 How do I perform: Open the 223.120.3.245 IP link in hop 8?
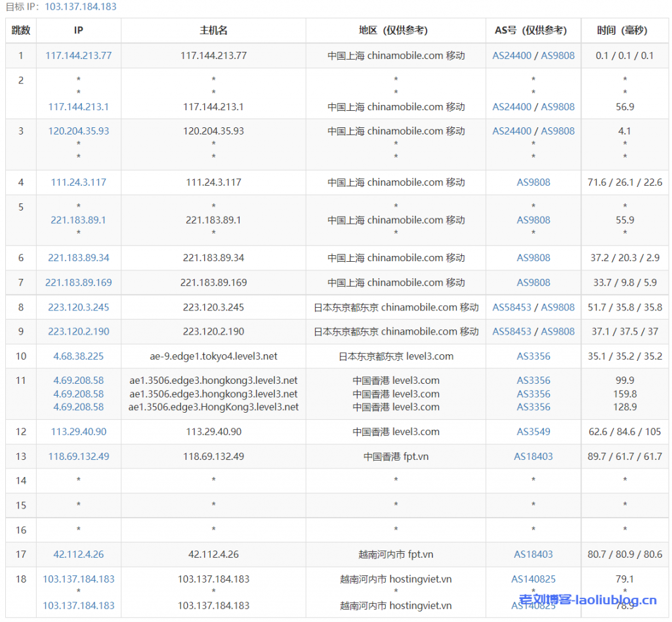(78, 307)
